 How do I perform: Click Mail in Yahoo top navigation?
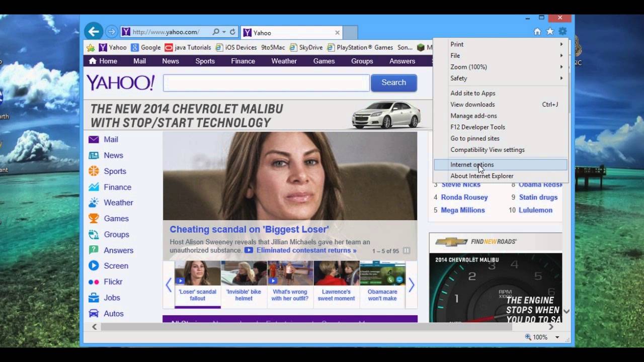(x=139, y=61)
